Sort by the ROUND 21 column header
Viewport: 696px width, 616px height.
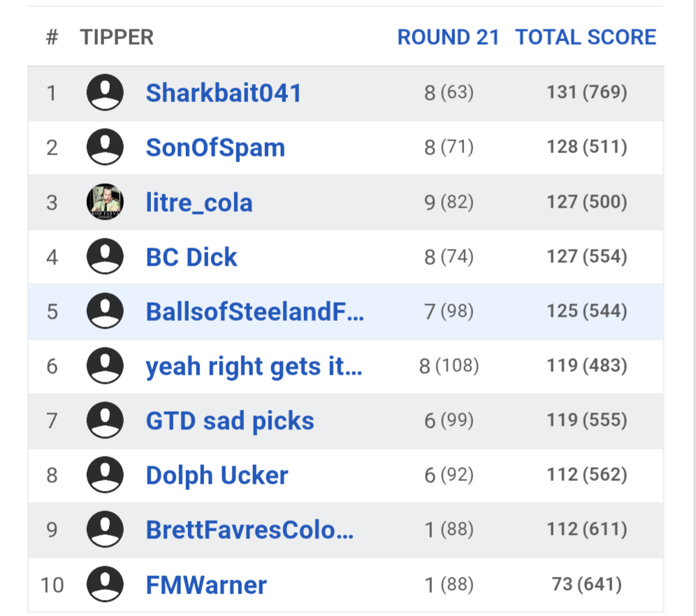[x=448, y=37]
